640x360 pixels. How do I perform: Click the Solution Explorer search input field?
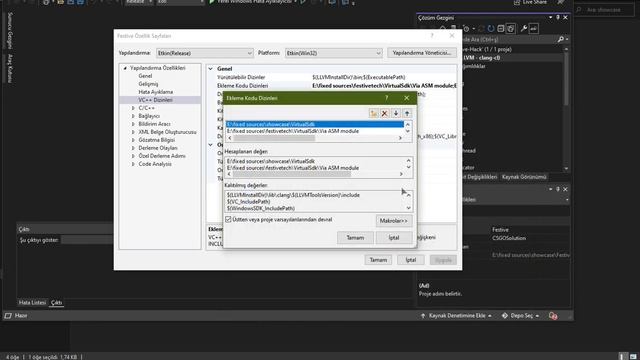pos(509,39)
